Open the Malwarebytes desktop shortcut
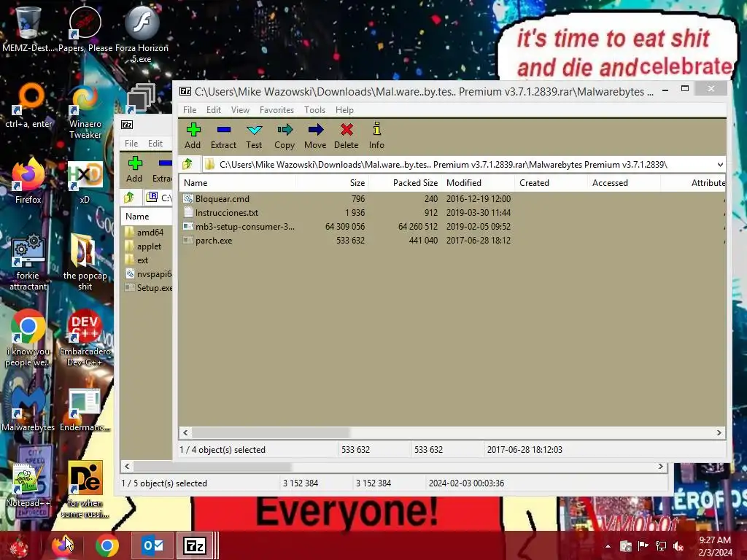This screenshot has height=560, width=747. point(28,408)
